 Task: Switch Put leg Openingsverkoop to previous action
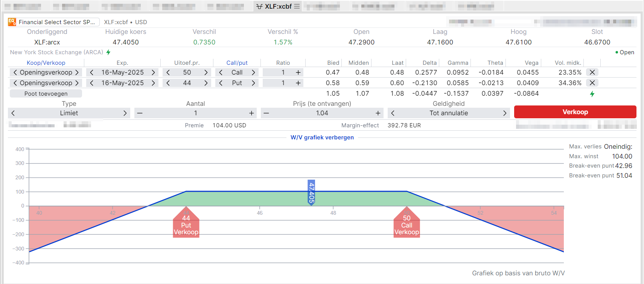point(15,83)
